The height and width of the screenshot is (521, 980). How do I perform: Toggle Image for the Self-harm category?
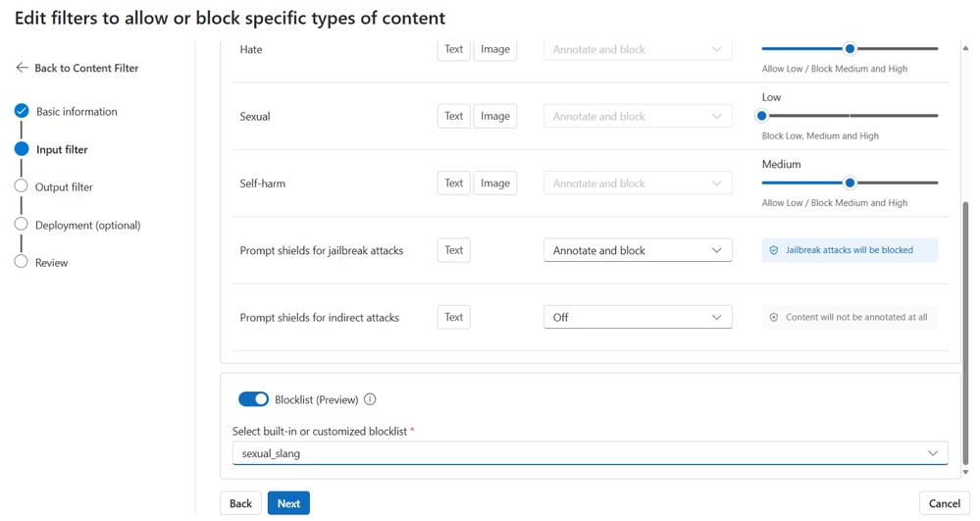click(x=494, y=183)
